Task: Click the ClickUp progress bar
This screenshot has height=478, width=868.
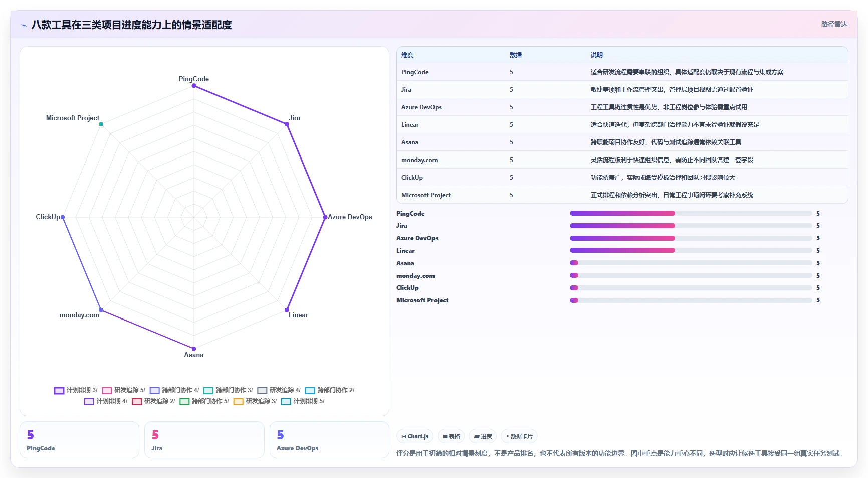Action: (x=691, y=288)
